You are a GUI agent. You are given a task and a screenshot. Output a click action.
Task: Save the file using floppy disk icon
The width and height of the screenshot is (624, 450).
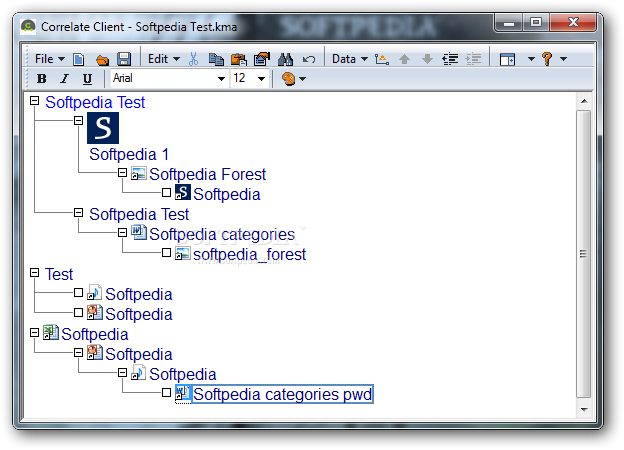[124, 59]
